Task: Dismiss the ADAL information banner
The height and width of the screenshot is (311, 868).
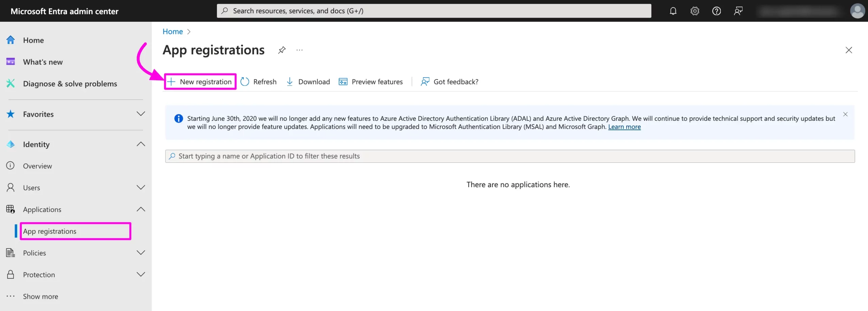Action: coord(845,114)
